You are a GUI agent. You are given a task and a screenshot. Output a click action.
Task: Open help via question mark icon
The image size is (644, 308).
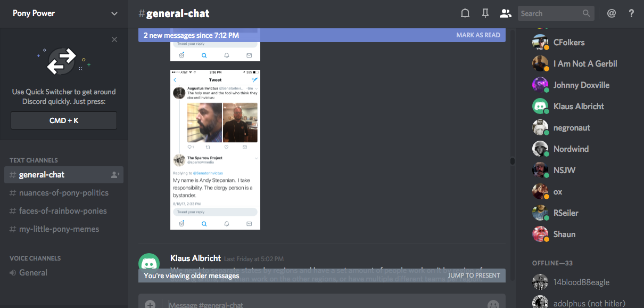[x=632, y=13]
